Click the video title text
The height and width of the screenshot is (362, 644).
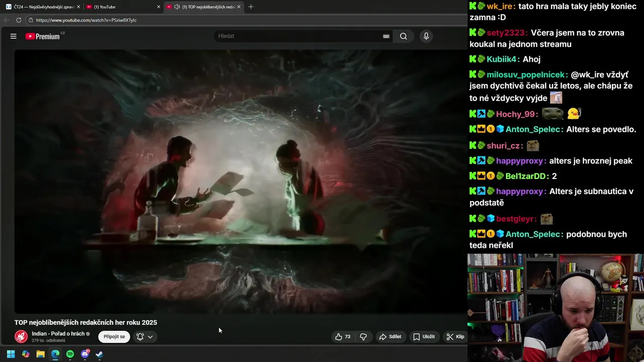pyautogui.click(x=86, y=322)
